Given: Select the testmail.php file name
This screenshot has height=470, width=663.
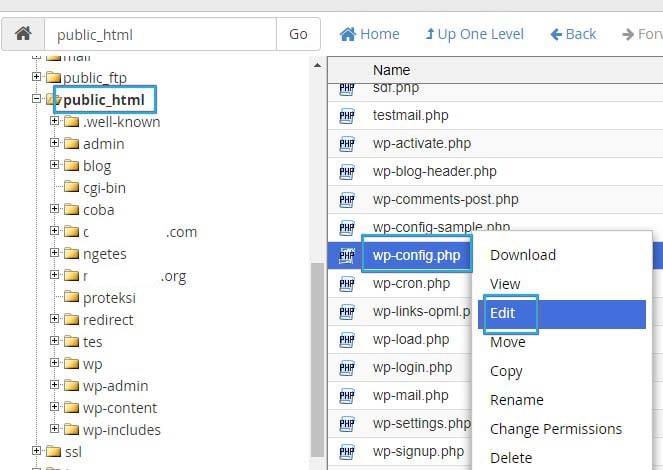Looking at the screenshot, I should (411, 115).
